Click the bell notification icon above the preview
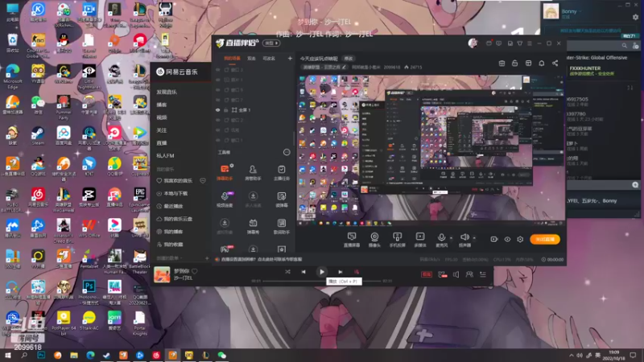This screenshot has width=644, height=362. [x=542, y=64]
